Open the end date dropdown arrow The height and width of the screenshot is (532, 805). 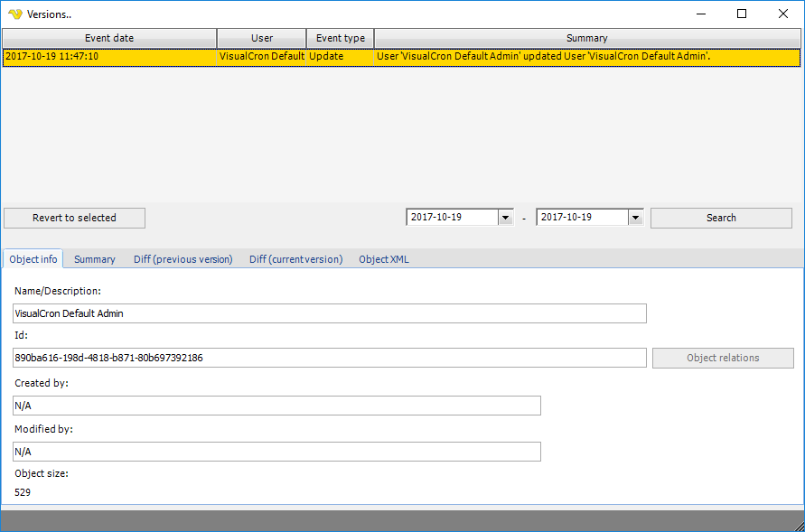coord(635,218)
